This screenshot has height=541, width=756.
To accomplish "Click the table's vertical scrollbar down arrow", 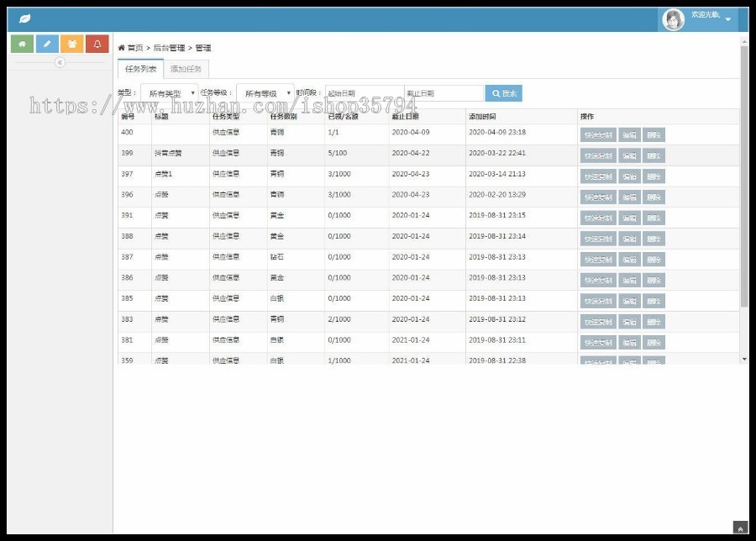I will (x=744, y=359).
